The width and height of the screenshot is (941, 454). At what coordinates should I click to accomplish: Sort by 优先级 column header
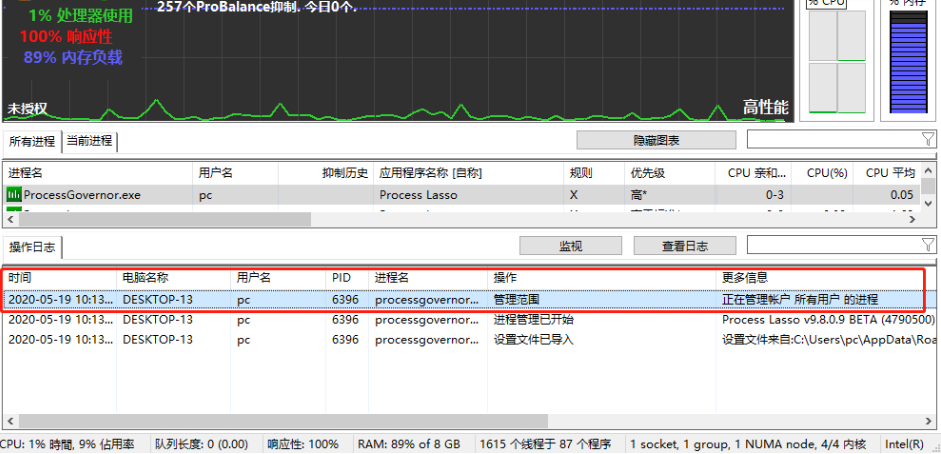[x=670, y=173]
